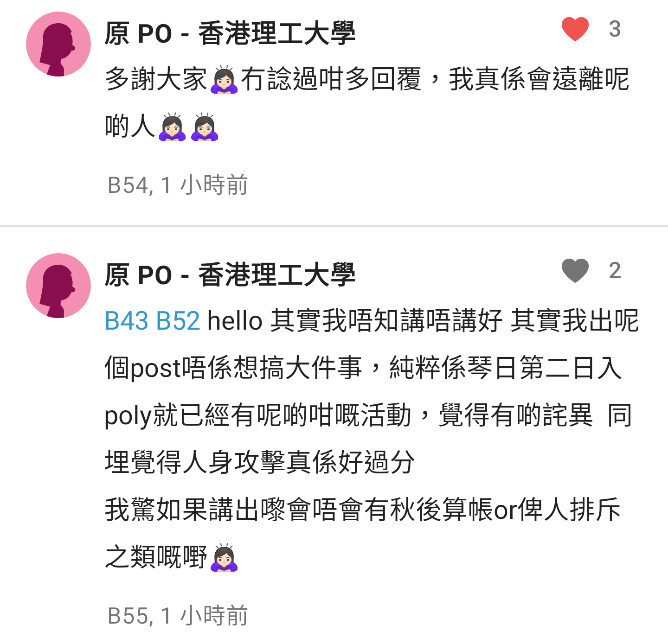Image resolution: width=668 pixels, height=644 pixels.
Task: View like count 2 on B55
Action: coord(615,271)
